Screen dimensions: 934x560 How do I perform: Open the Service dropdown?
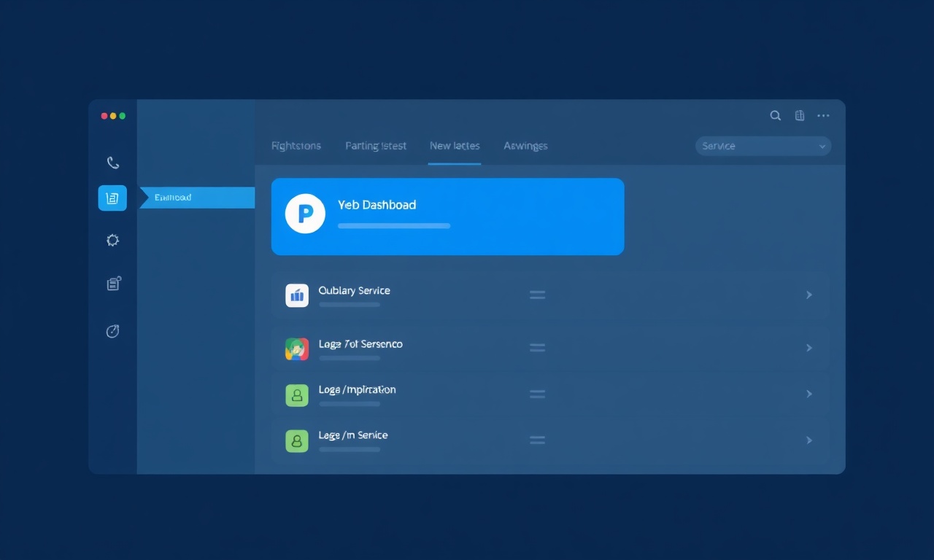tap(763, 146)
